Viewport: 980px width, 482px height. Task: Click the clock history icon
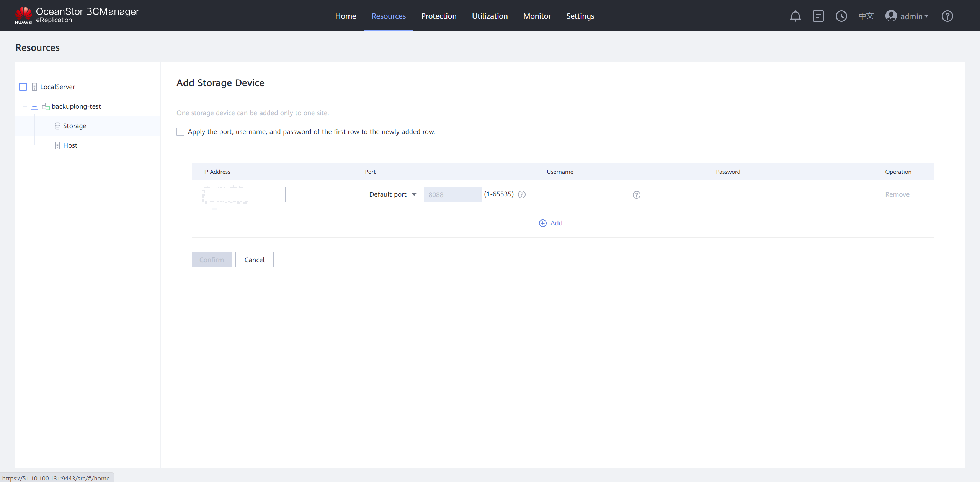[x=841, y=16]
